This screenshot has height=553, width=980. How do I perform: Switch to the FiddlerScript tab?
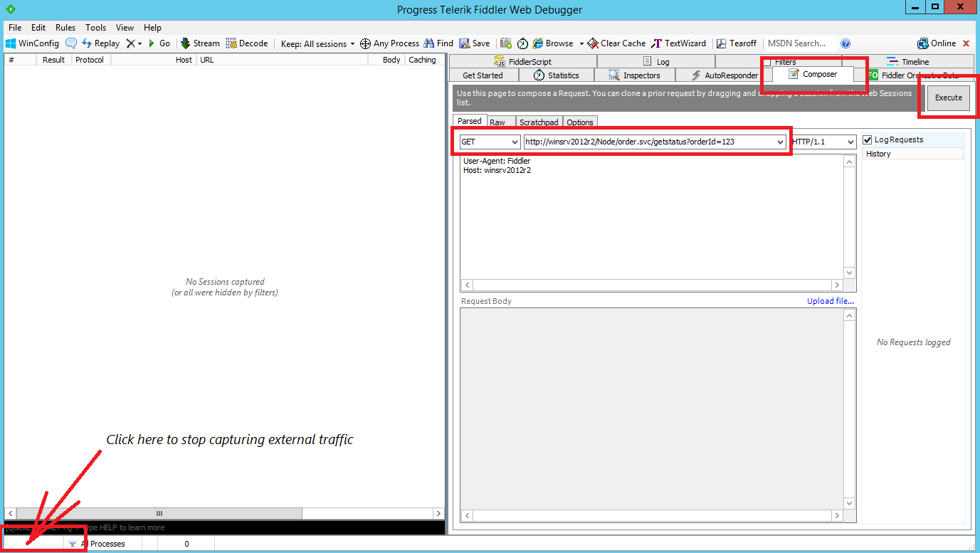click(x=522, y=62)
